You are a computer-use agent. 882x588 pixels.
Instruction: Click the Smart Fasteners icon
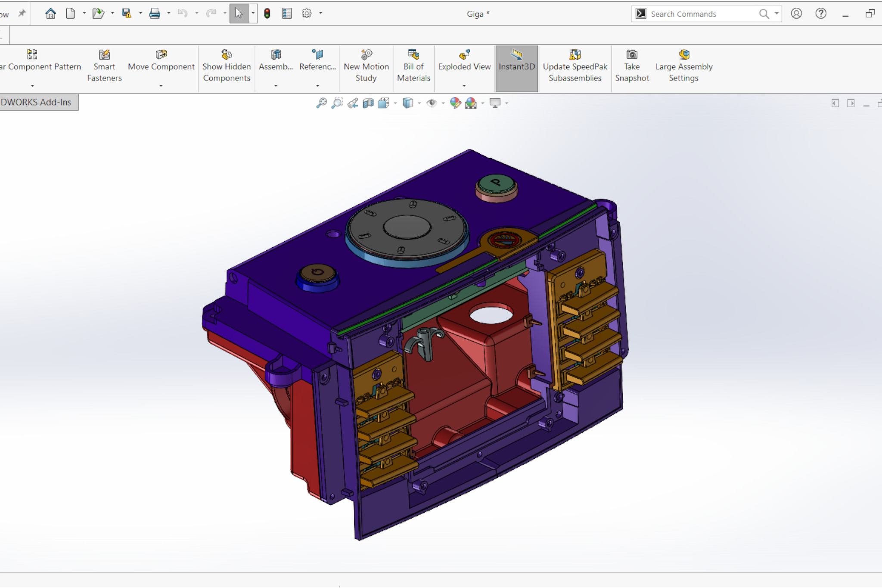(x=104, y=55)
